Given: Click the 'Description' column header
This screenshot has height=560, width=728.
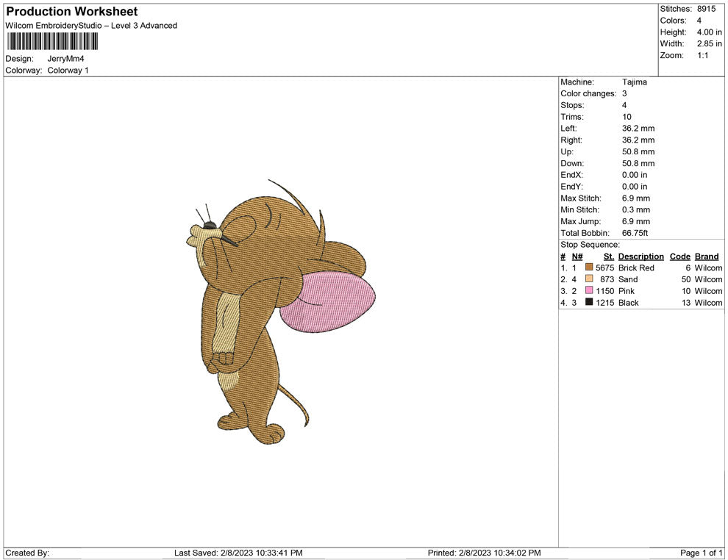Looking at the screenshot, I should 641,256.
